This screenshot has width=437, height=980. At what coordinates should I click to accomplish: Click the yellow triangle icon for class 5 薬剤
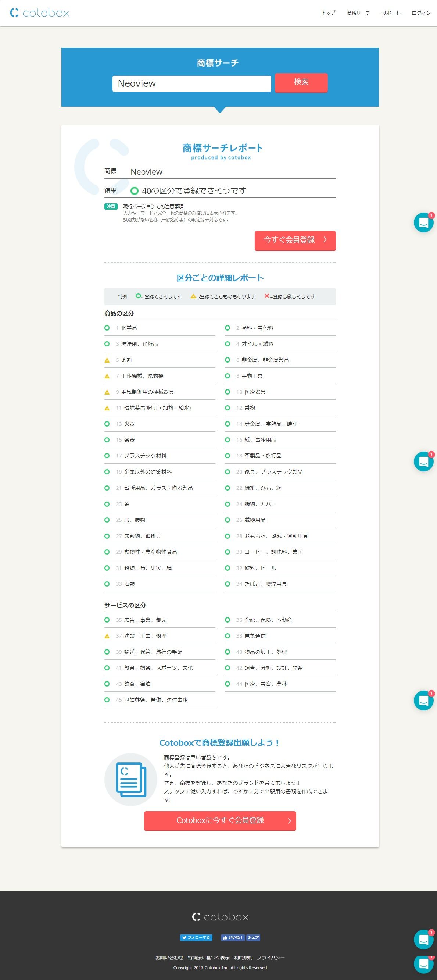(107, 360)
